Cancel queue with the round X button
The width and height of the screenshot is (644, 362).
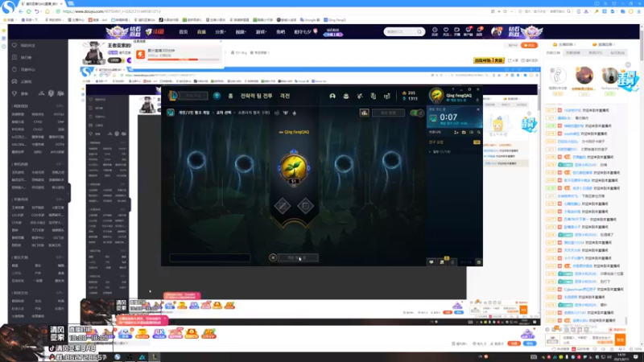click(x=273, y=257)
